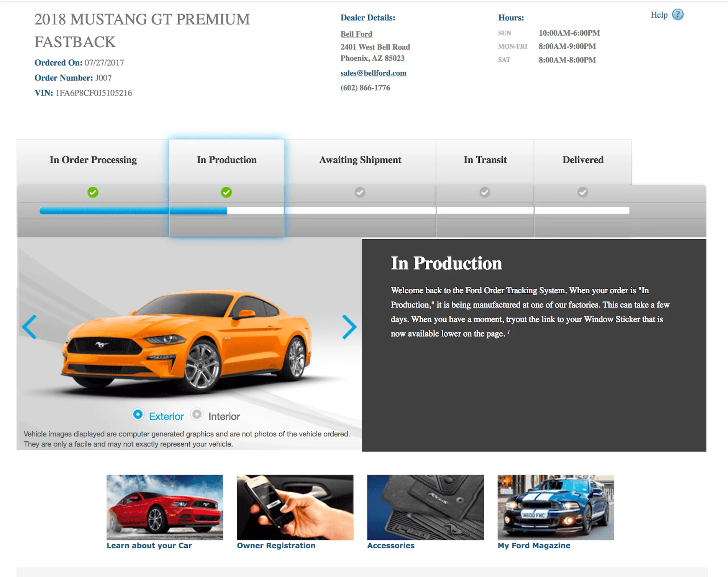Click the address 2401 West Bell Road
728x577 pixels.
[x=375, y=47]
